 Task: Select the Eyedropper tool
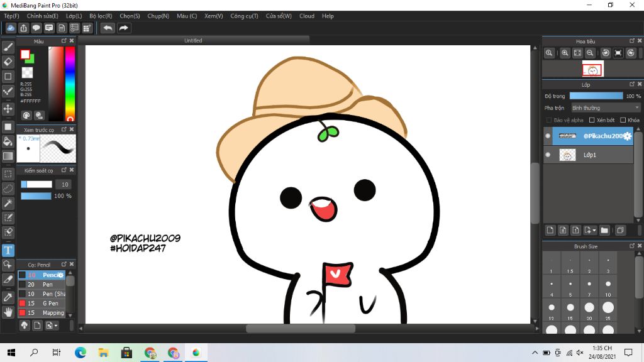click(x=8, y=297)
